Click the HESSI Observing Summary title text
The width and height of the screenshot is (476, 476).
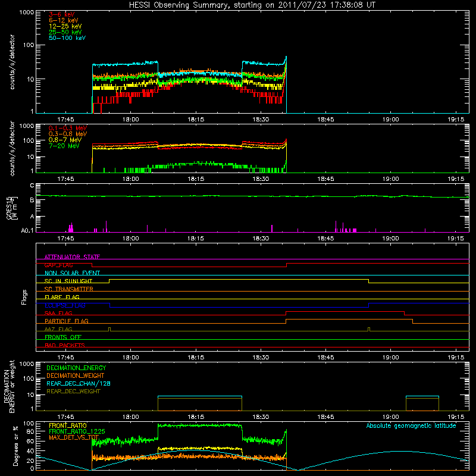[252, 5]
